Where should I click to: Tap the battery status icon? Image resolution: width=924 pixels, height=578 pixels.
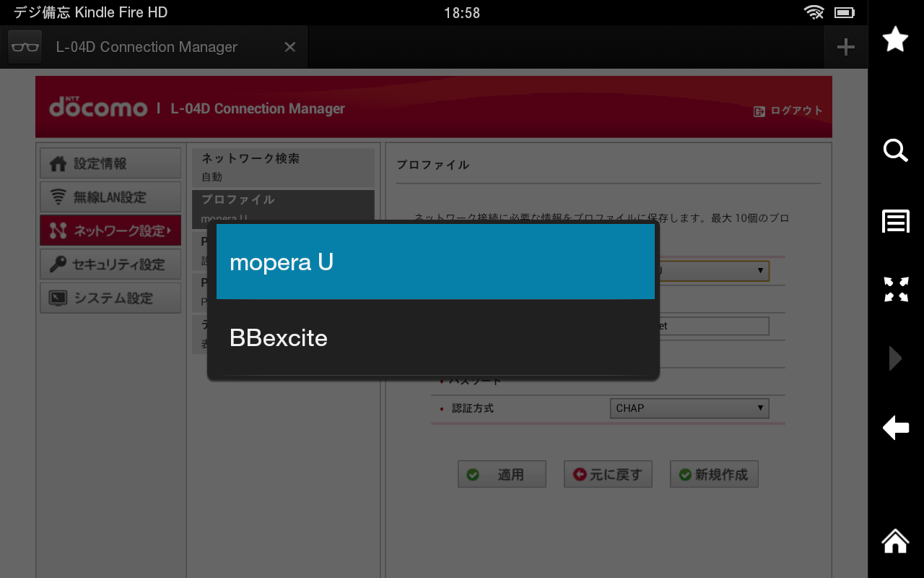(x=844, y=12)
